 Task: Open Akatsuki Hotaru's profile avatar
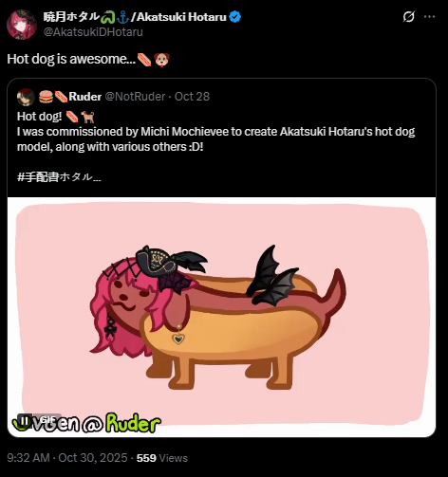22,25
